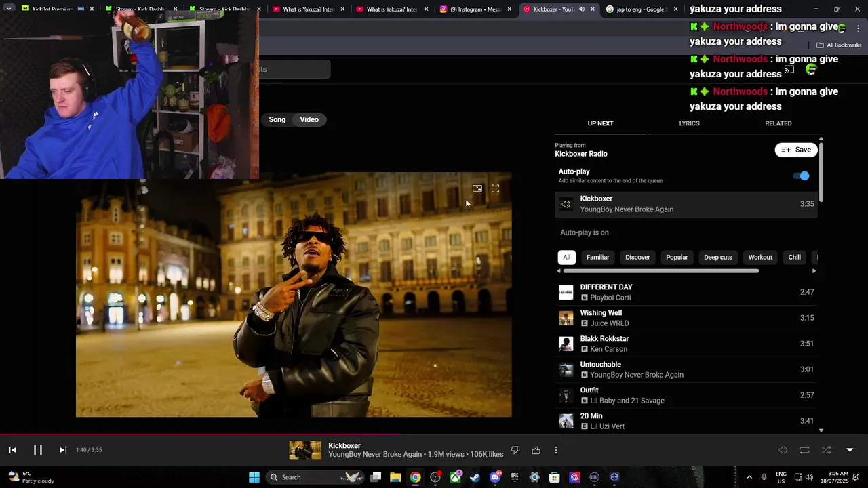Image resolution: width=868 pixels, height=488 pixels.
Task: Open Steam from the taskbar
Action: [x=475, y=477]
